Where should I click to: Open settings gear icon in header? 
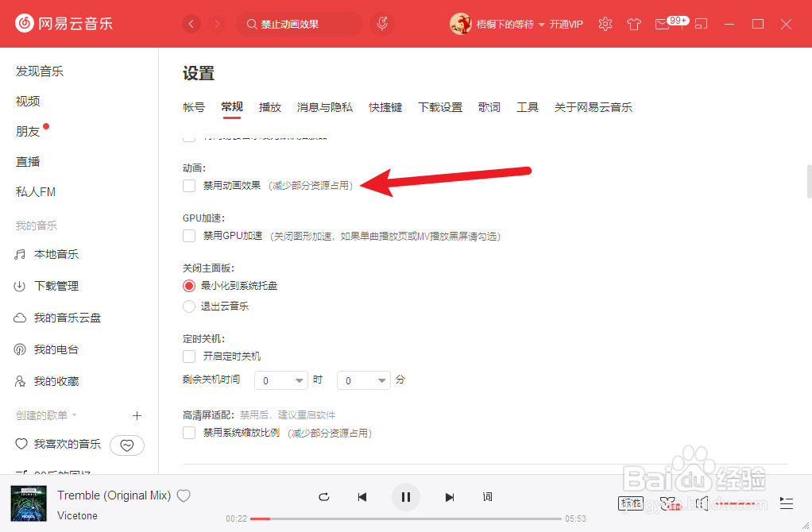point(605,24)
